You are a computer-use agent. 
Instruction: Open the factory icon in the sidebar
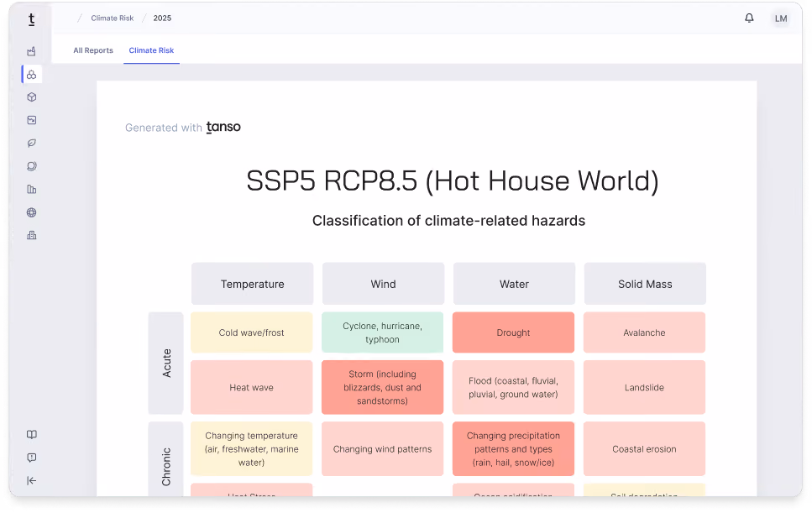(x=32, y=51)
